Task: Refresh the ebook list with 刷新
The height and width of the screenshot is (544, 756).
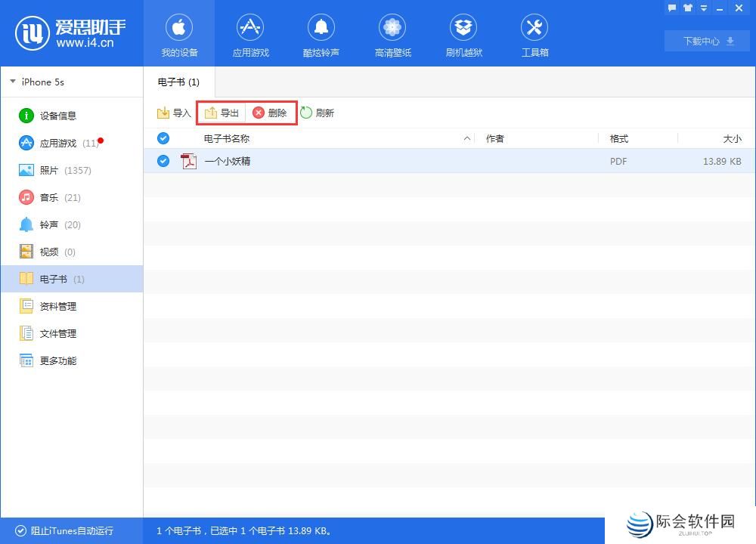Action: click(x=317, y=113)
